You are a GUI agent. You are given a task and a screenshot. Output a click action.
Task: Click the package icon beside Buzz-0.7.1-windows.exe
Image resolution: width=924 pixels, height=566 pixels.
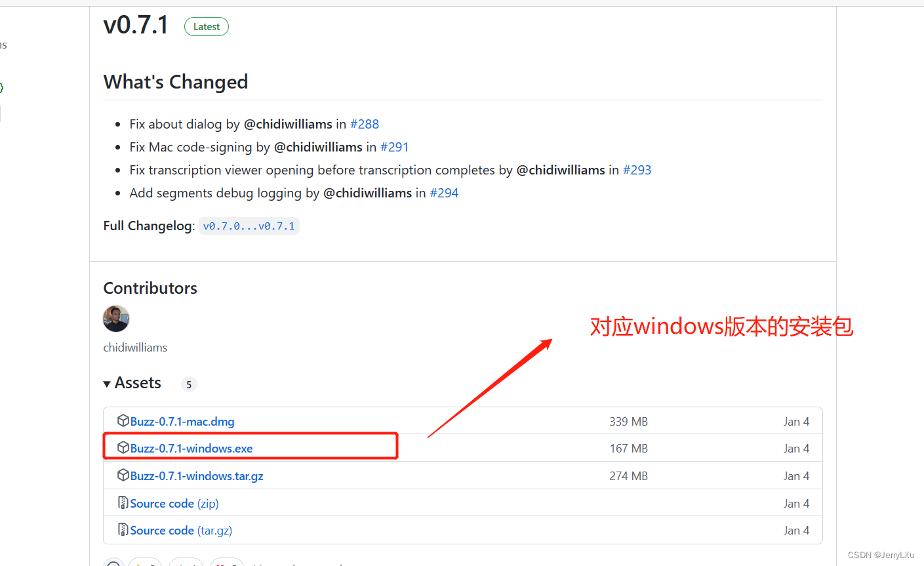(123, 447)
